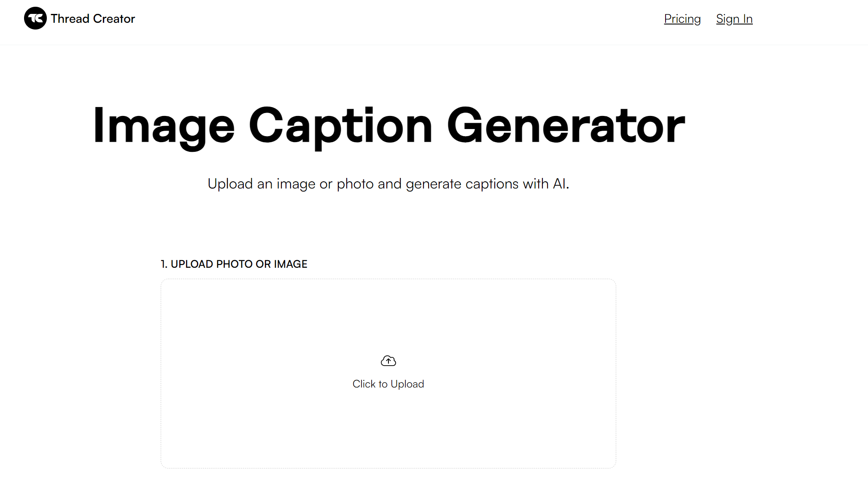Click the word "Generator" in the heading
Screen dimensions: 868x479
pos(566,126)
